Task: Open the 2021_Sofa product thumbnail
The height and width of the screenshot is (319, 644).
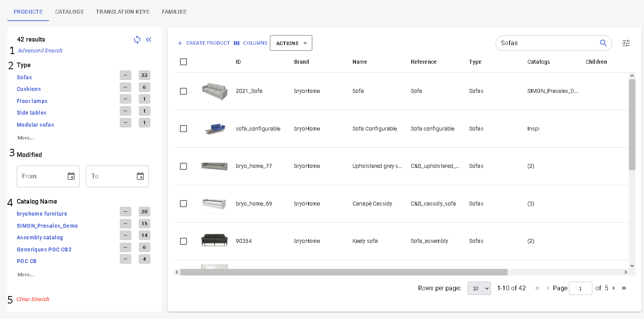Action: (215, 91)
